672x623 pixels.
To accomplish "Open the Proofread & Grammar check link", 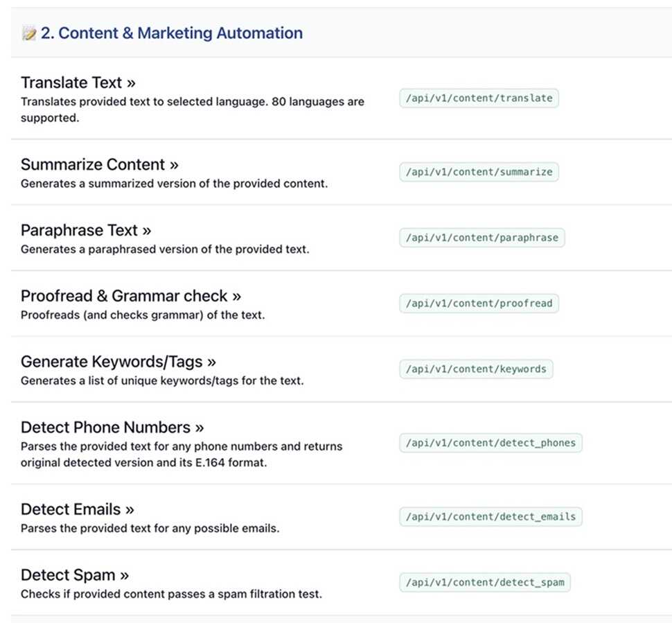I will click(x=130, y=297).
